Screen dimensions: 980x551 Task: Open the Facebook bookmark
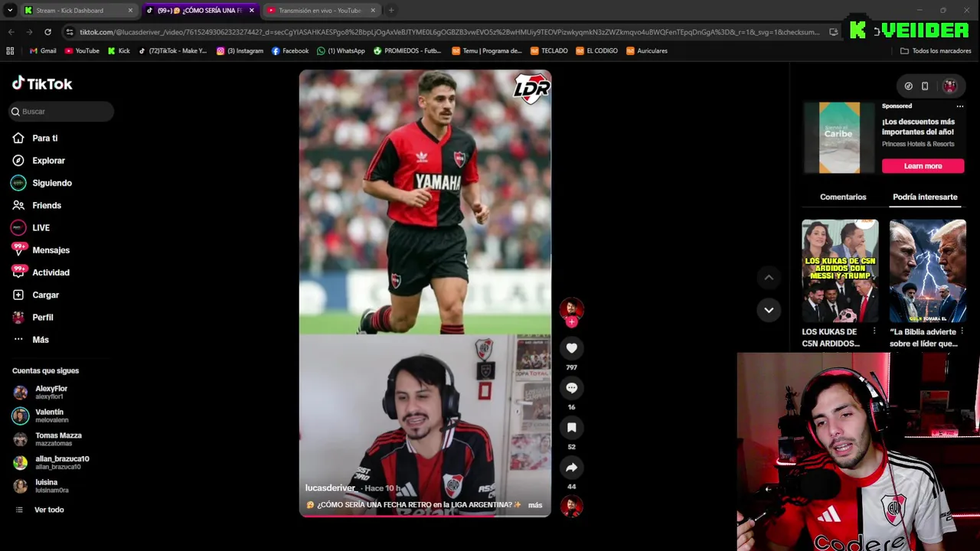290,51
